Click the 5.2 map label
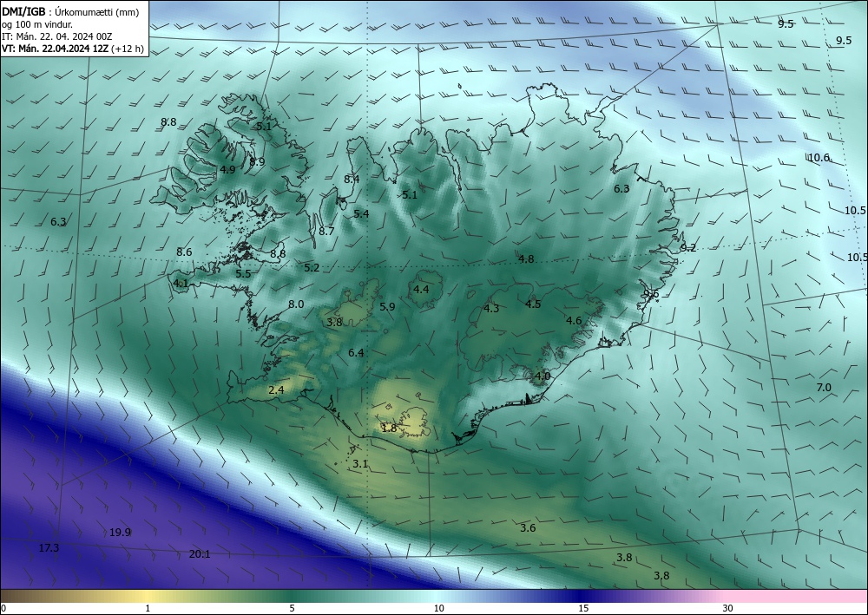The width and height of the screenshot is (868, 615). pyautogui.click(x=312, y=268)
